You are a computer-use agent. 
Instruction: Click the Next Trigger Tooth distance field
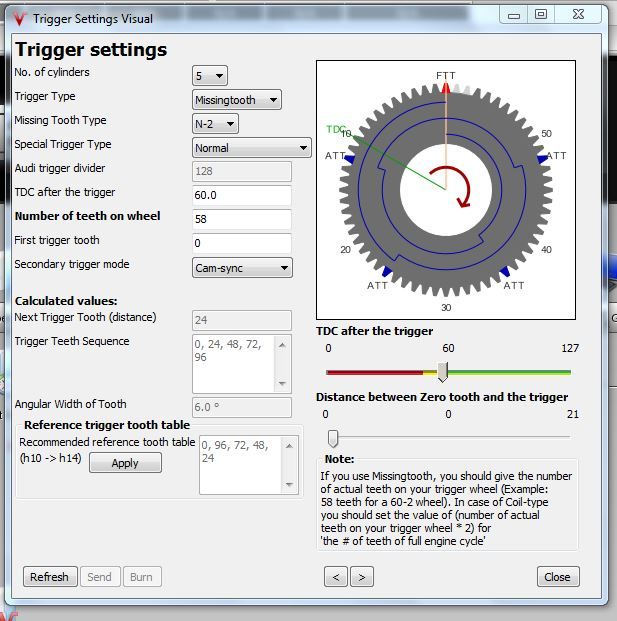(x=242, y=320)
